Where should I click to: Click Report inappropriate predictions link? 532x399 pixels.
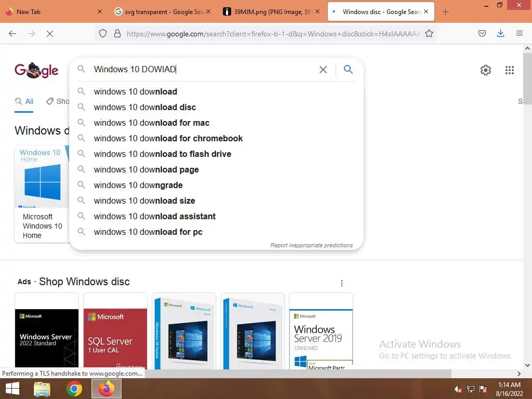click(x=312, y=245)
